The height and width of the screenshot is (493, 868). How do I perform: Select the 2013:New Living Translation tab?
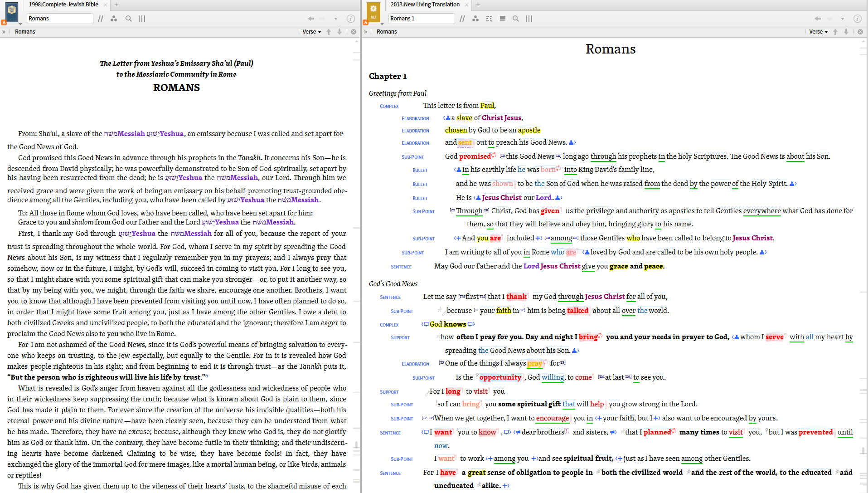pos(425,5)
